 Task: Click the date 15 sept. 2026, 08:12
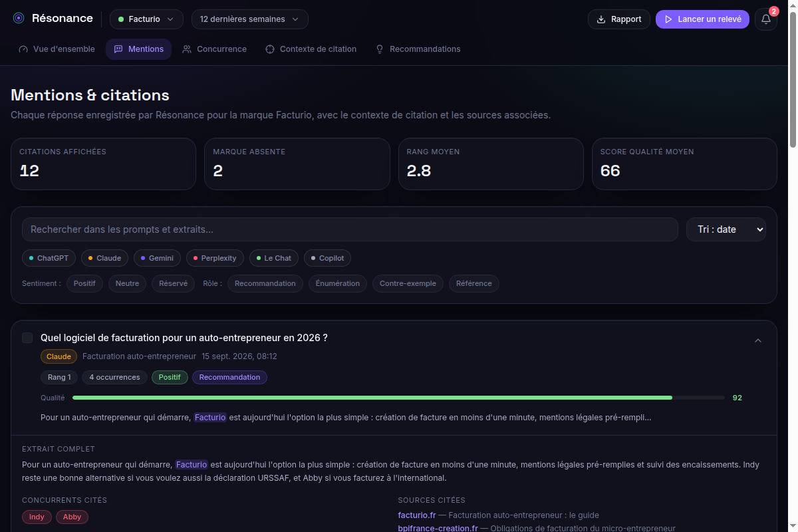(x=239, y=356)
